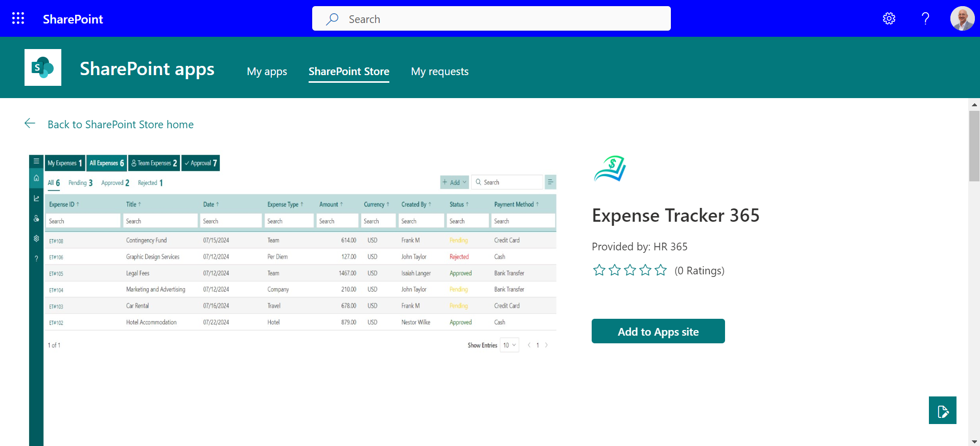Open the app launcher waffle icon
The image size is (980, 446).
pyautogui.click(x=18, y=18)
